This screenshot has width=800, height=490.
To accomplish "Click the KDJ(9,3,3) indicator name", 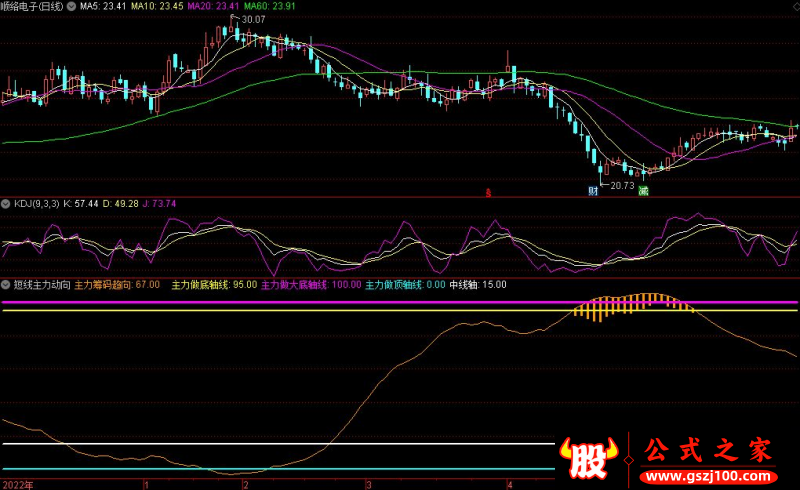I will click(x=36, y=203).
